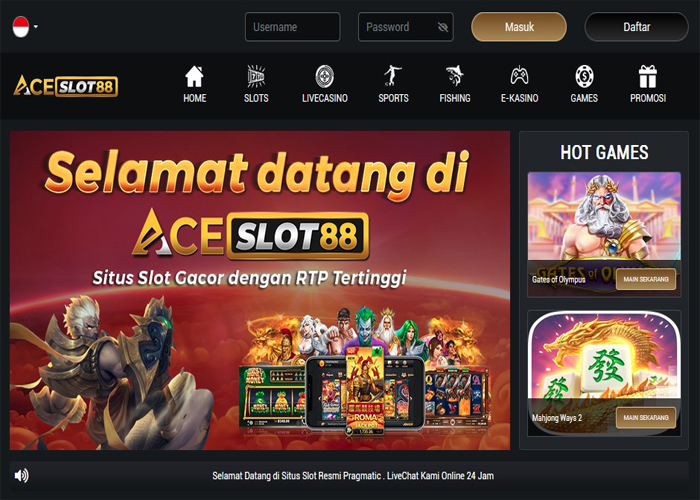The height and width of the screenshot is (500, 700).
Task: Mute the announcement speaker icon
Action: point(21,475)
